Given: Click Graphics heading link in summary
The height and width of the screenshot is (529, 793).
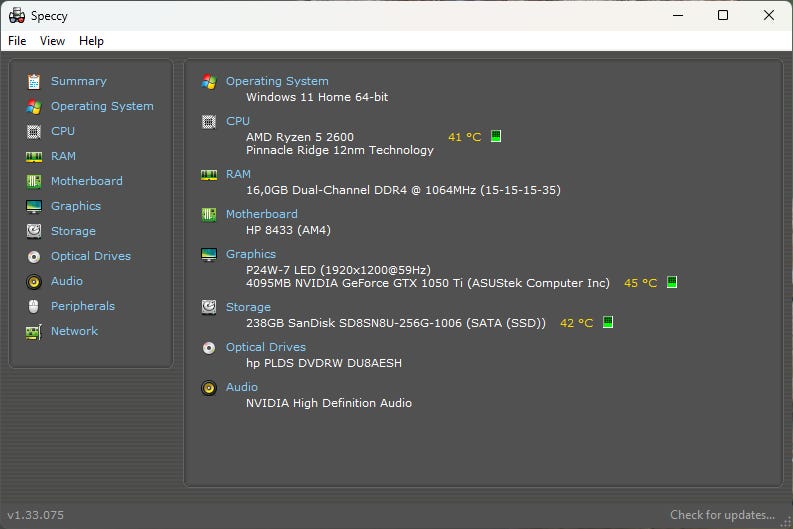Looking at the screenshot, I should pyautogui.click(x=251, y=254).
